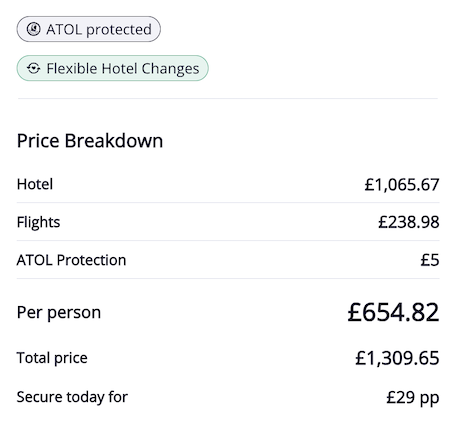Click the ATOL protected shield icon

[x=33, y=29]
